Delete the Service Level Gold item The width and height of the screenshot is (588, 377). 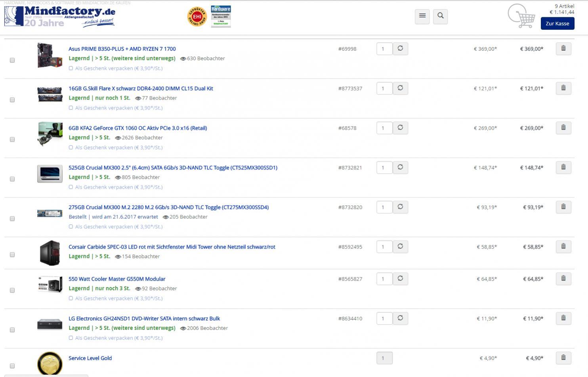(563, 358)
